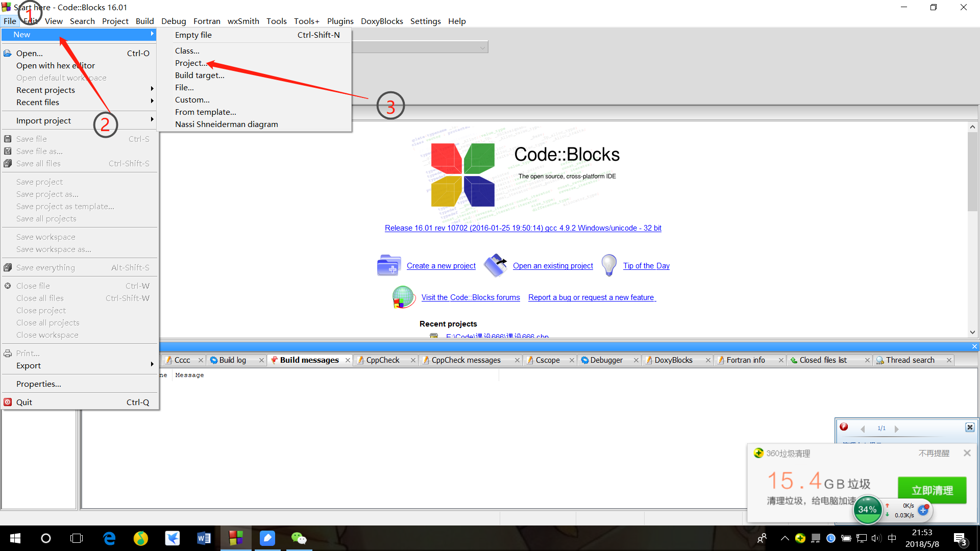The width and height of the screenshot is (980, 551).
Task: Click the Create a new project folder icon
Action: (388, 265)
